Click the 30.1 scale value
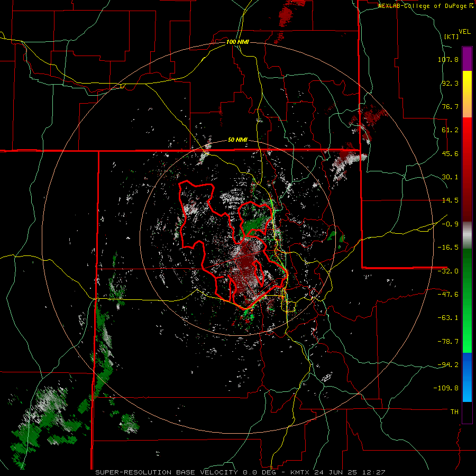Screen dimensions: 476x476 pos(450,177)
